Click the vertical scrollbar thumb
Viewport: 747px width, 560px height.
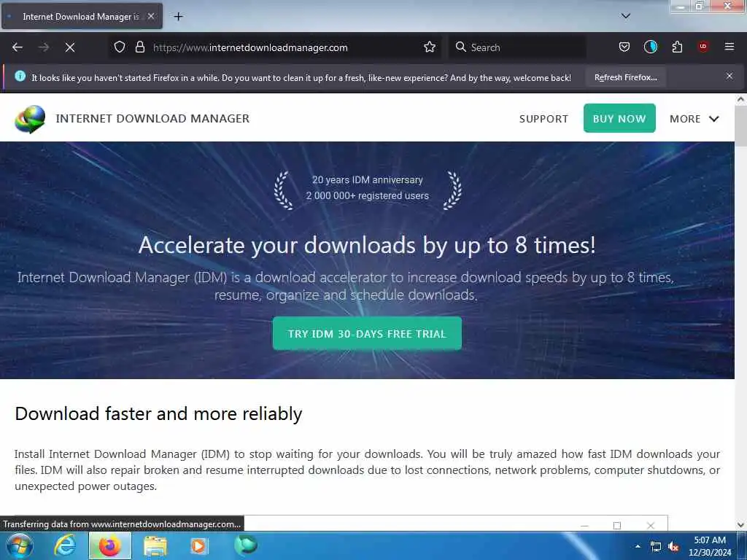[x=740, y=125]
